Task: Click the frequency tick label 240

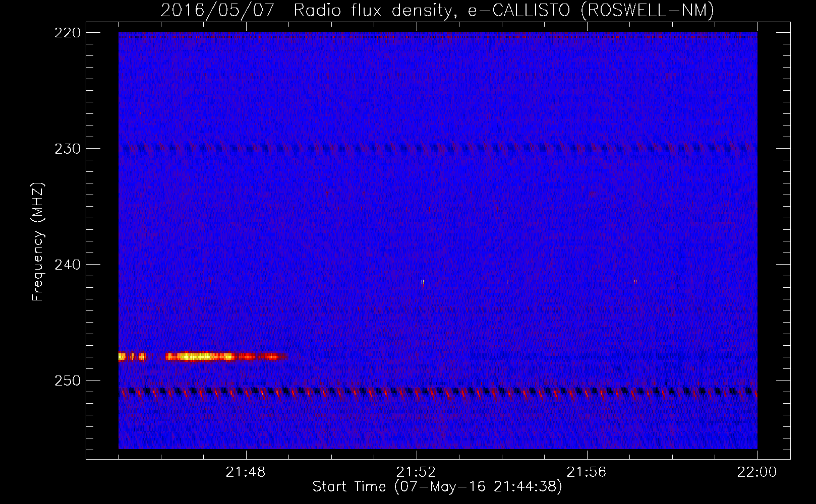Action: 67,265
